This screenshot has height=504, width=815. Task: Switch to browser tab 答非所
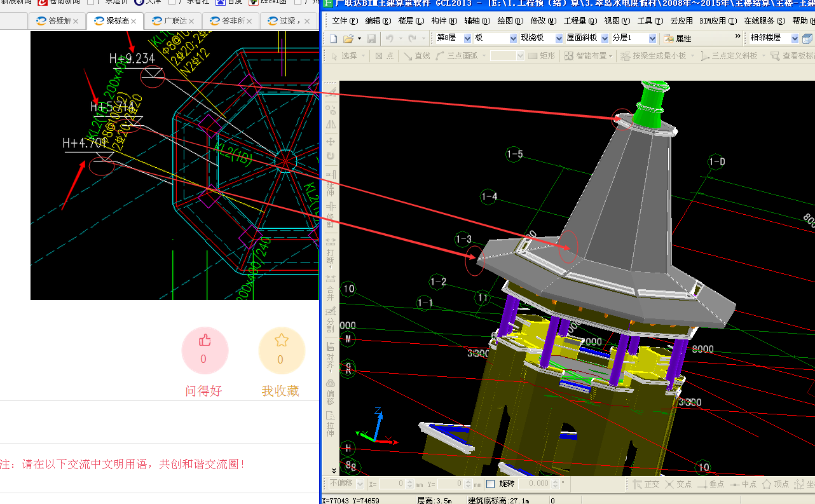tap(231, 21)
